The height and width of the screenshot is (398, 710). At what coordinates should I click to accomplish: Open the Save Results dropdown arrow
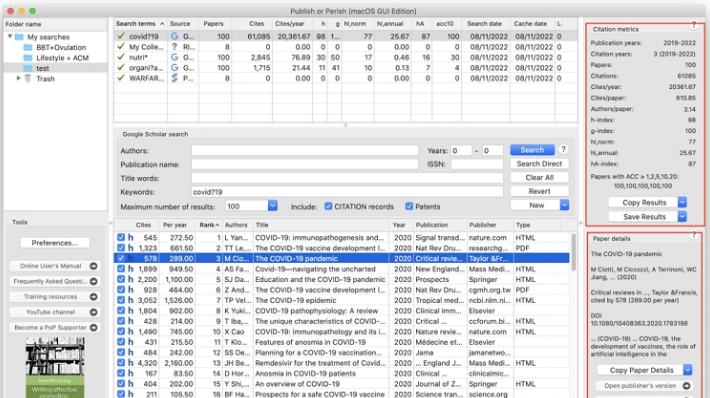pyautogui.click(x=682, y=216)
